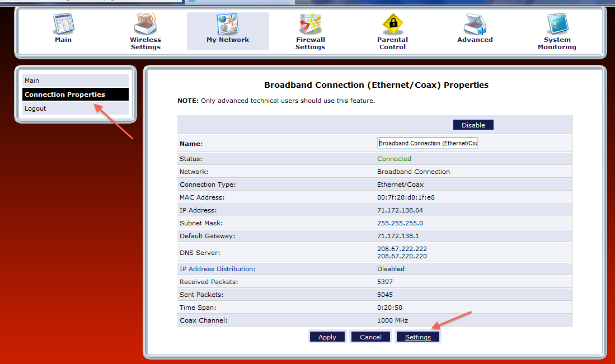This screenshot has width=615, height=364.
Task: Open the System Monitoring icon
Action: pyautogui.click(x=557, y=23)
